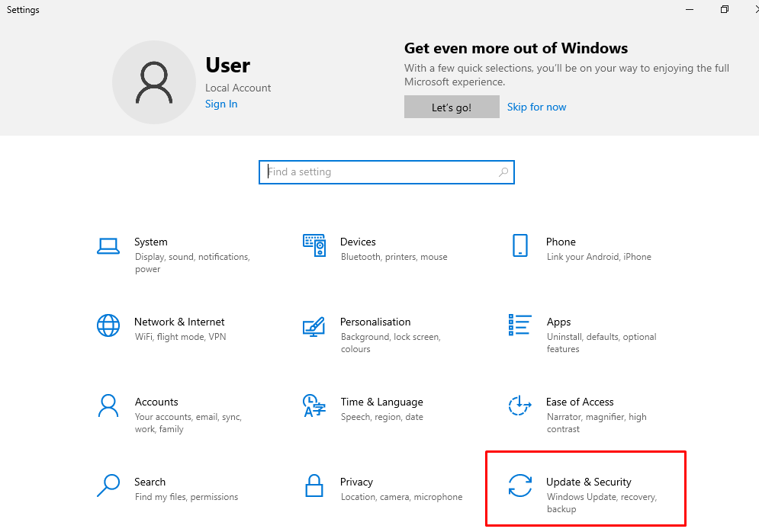Click 'Display, sound, notifications, power' description
Image resolution: width=759 pixels, height=532 pixels.
tap(193, 263)
